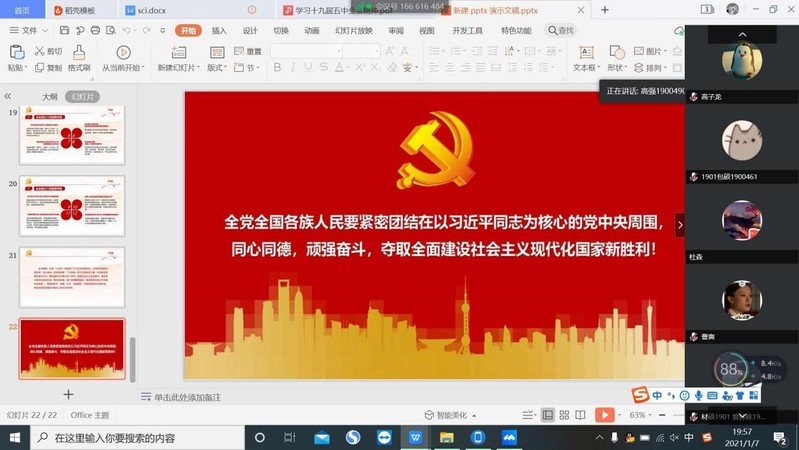799x450 pixels.
Task: Click the orange slideshow play button in status bar
Action: 604,415
